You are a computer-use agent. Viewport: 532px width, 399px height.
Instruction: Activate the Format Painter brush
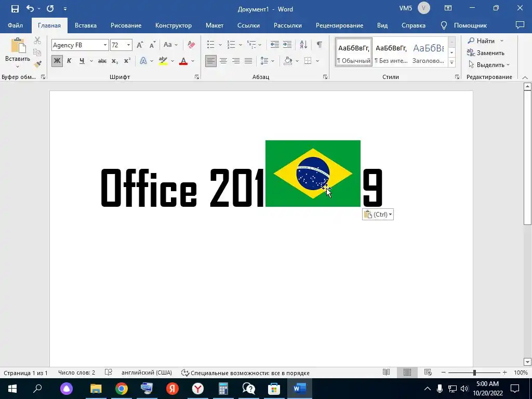pyautogui.click(x=37, y=64)
